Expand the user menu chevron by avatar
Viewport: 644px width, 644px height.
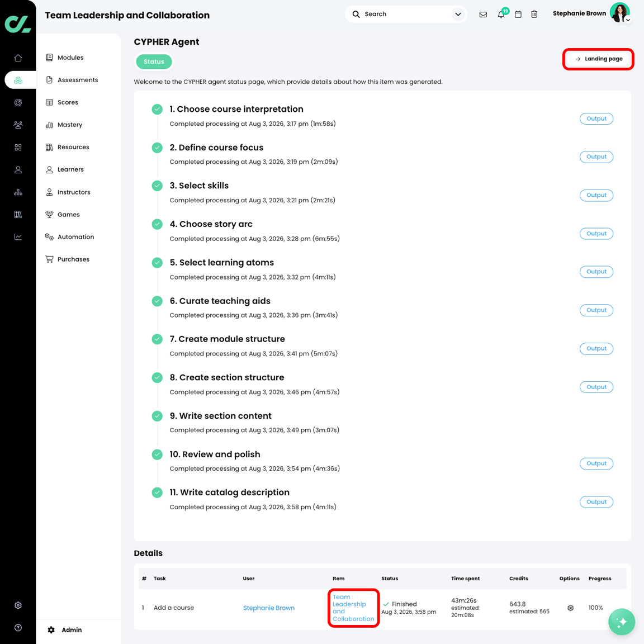tap(628, 20)
